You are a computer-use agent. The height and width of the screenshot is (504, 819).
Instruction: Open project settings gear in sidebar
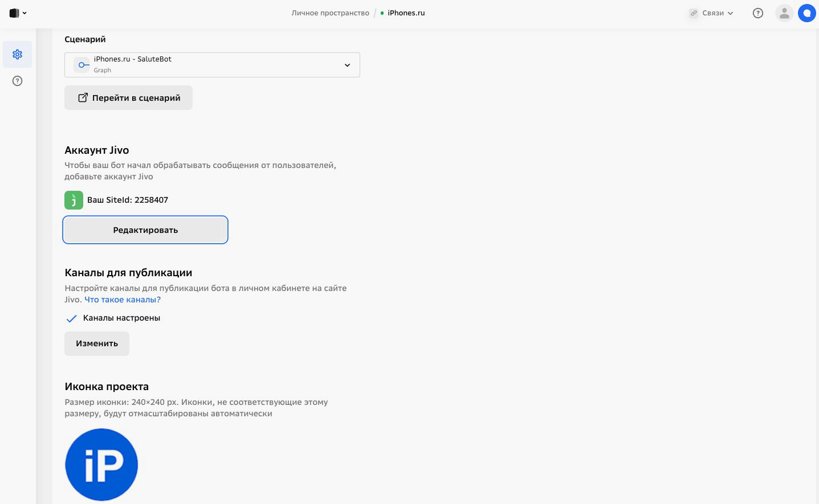pyautogui.click(x=18, y=54)
